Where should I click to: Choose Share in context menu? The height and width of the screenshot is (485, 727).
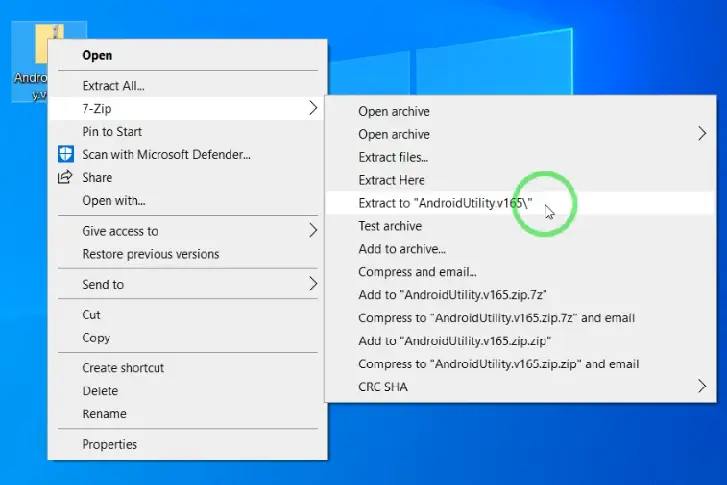click(x=187, y=178)
